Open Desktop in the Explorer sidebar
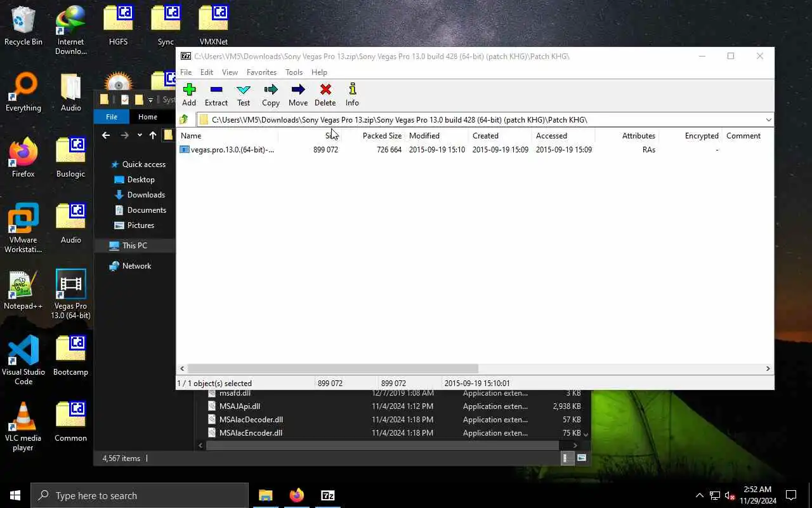 [x=134, y=180]
